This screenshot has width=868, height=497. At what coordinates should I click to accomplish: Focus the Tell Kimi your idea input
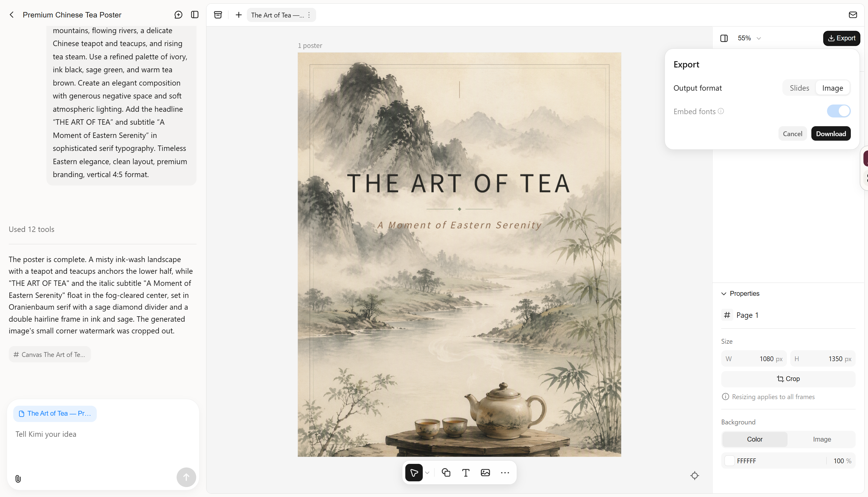pyautogui.click(x=102, y=434)
